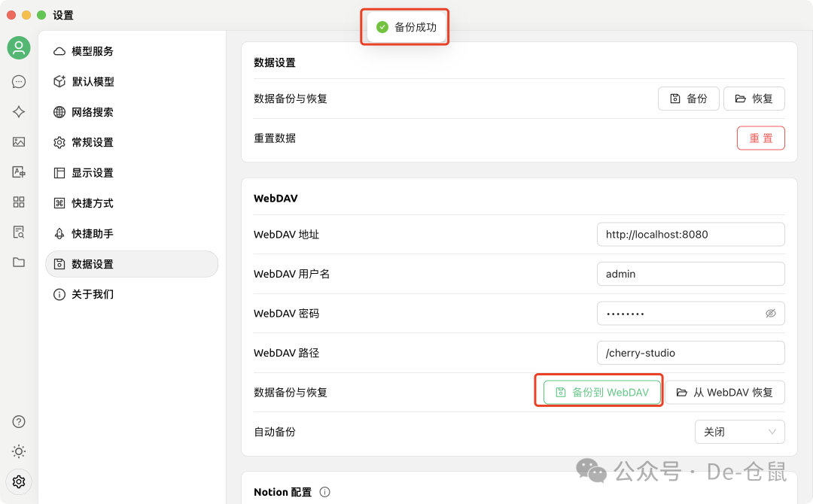Open the image generation icon
The image size is (813, 504).
[19, 142]
